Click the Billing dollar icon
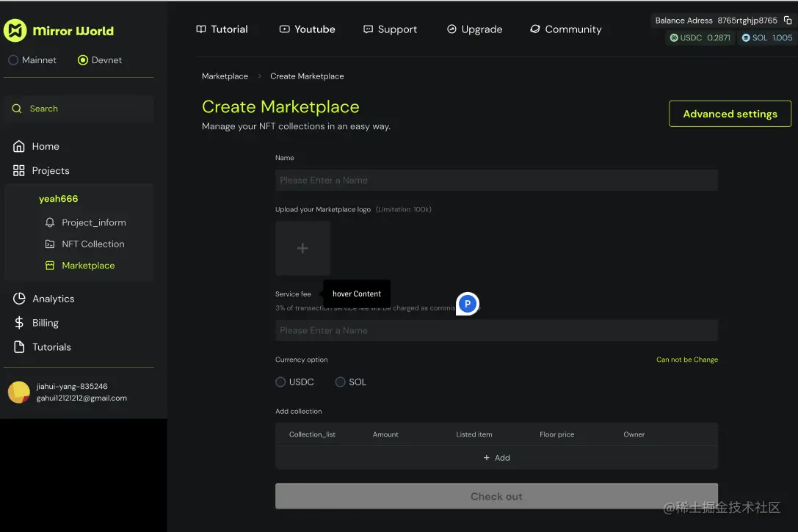Screen dimensions: 798x532 pyautogui.click(x=19, y=323)
